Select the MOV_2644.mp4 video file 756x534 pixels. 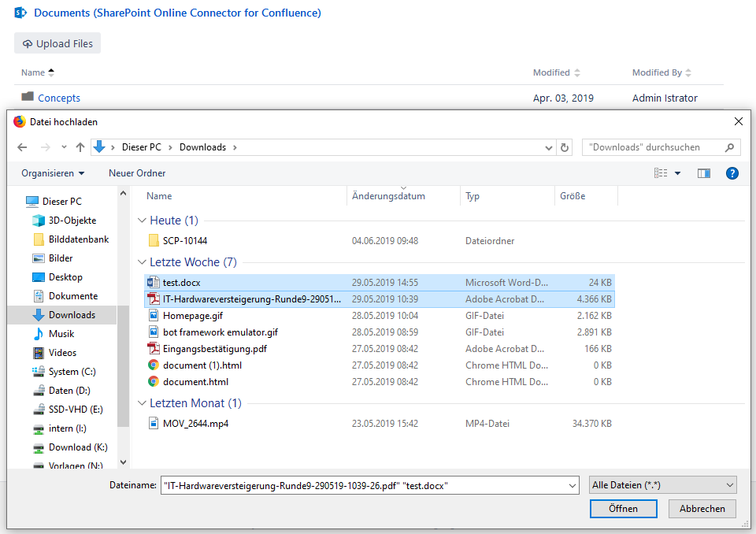pyautogui.click(x=195, y=424)
